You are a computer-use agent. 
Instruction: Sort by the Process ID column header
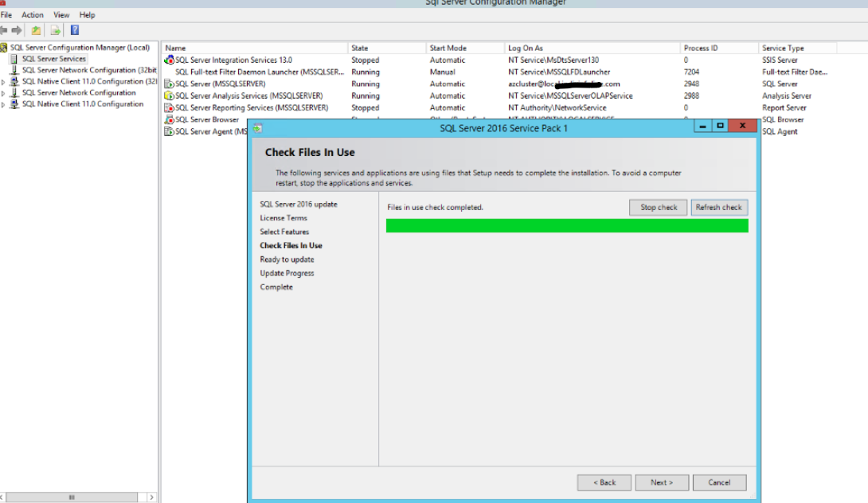(719, 48)
